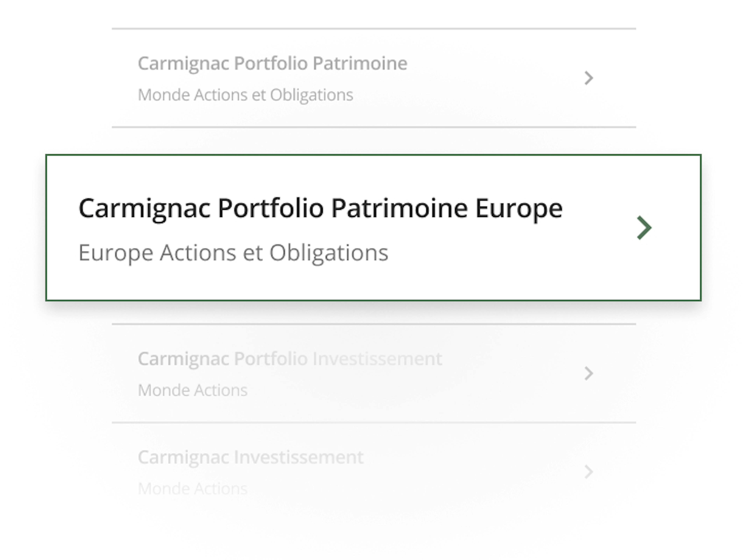747x560 pixels.
Task: Click the word Europe in highlighted title
Action: point(519,208)
